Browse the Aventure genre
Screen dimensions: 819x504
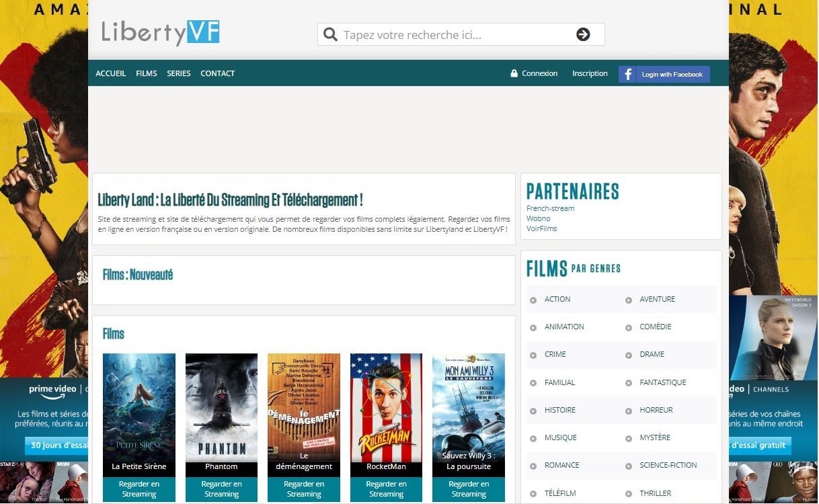point(658,299)
